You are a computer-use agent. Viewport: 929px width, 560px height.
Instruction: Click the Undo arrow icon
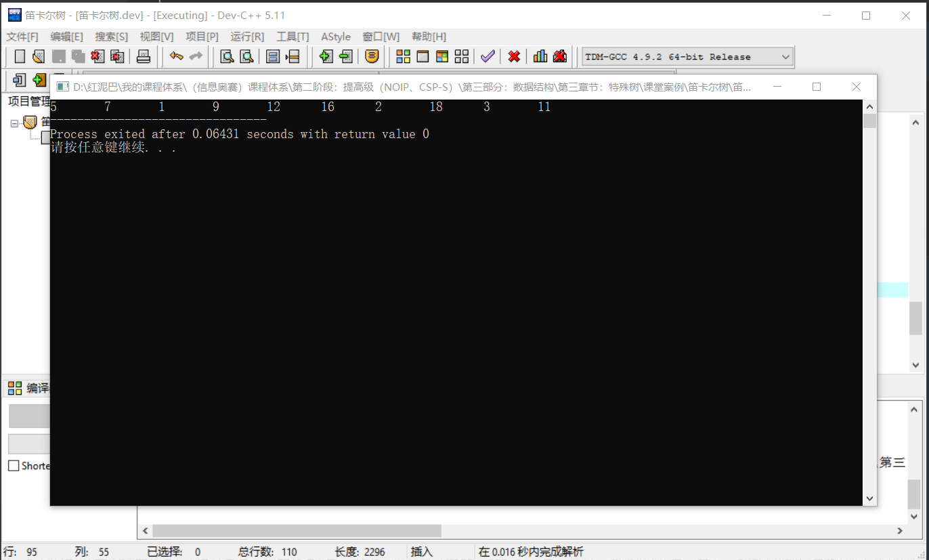coord(176,57)
